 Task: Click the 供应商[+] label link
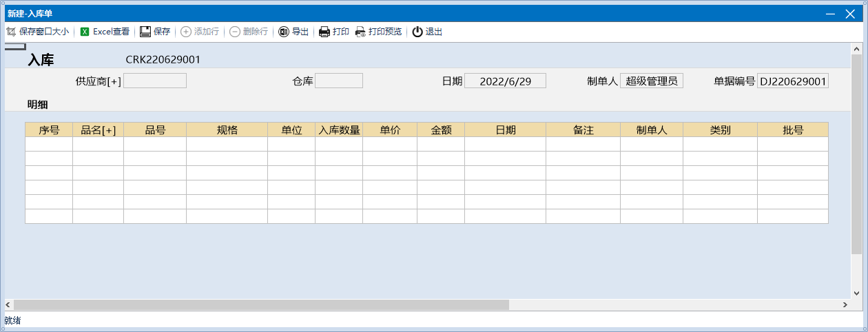(x=99, y=81)
